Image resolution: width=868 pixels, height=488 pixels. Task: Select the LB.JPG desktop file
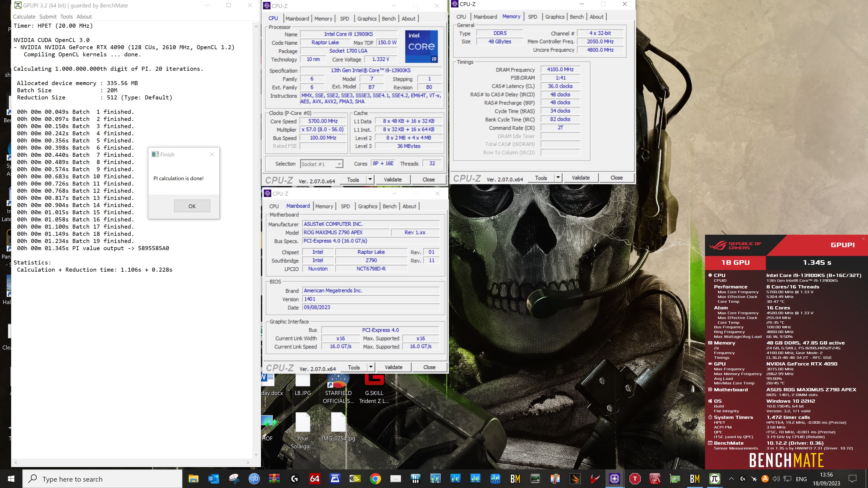[x=303, y=385]
